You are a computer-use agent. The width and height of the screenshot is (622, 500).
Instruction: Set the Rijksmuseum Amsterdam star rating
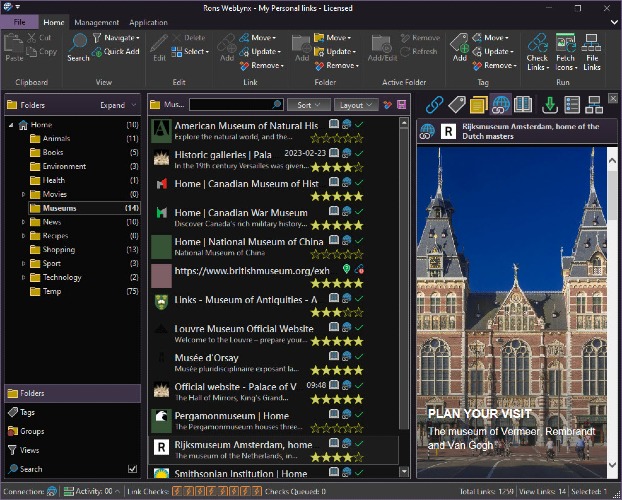coord(337,457)
